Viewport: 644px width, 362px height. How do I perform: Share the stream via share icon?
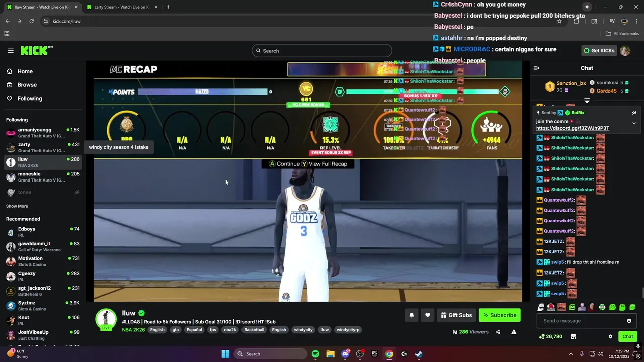[x=498, y=332]
